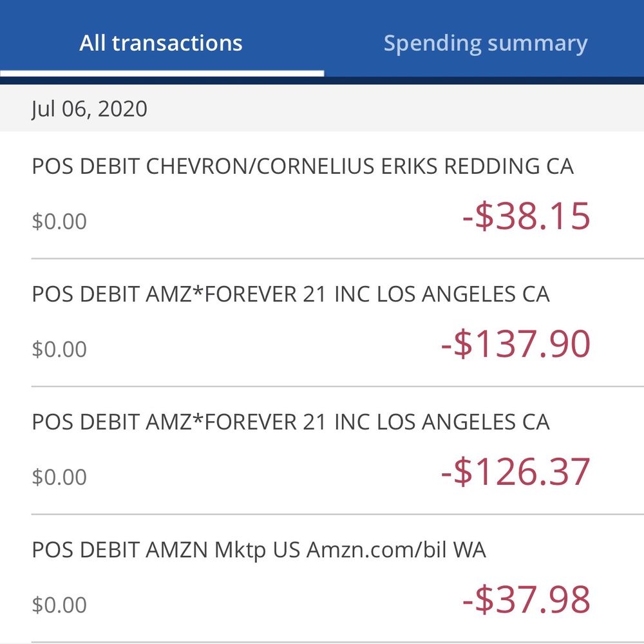Switch to the Spending summary tab
Viewport: 644px width, 644px height.
click(x=485, y=44)
